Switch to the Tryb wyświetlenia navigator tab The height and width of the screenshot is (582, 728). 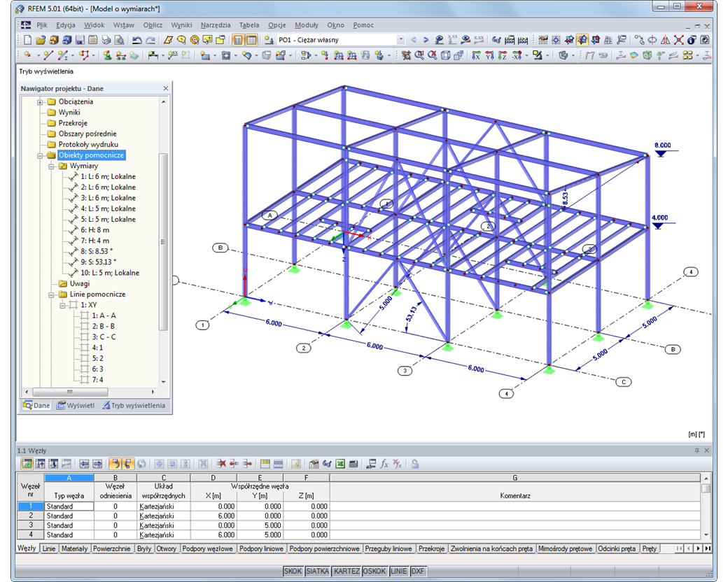pos(134,405)
